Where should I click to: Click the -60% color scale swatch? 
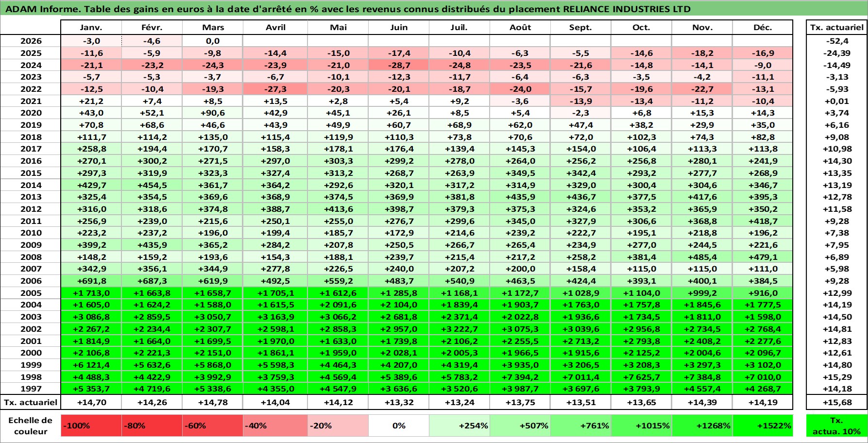[213, 426]
